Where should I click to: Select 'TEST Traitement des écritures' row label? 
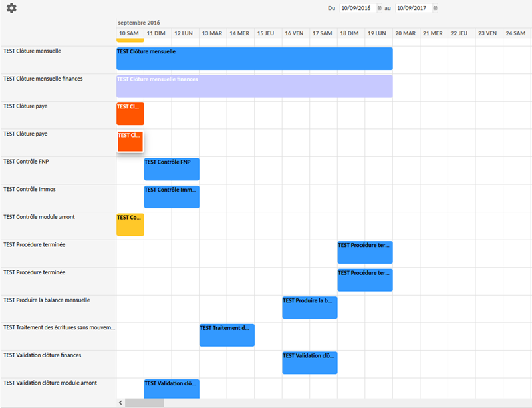pyautogui.click(x=59, y=327)
